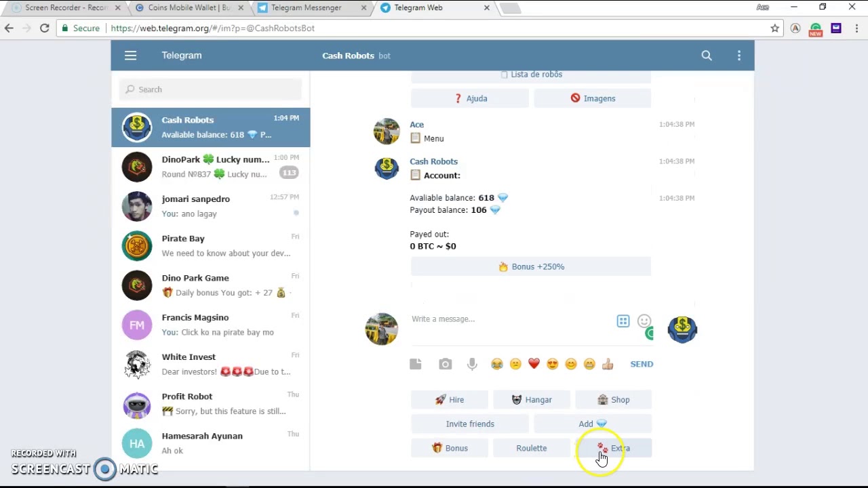Open the Shop bot button

tap(614, 400)
